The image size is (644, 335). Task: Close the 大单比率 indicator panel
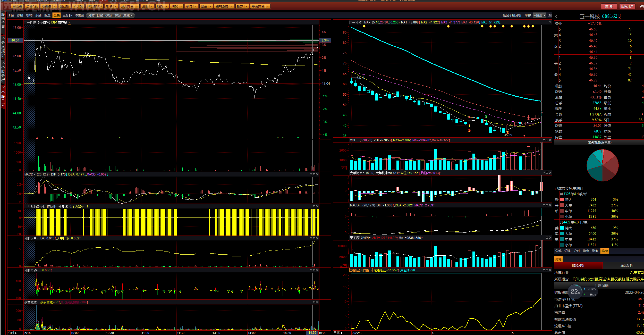click(550, 173)
